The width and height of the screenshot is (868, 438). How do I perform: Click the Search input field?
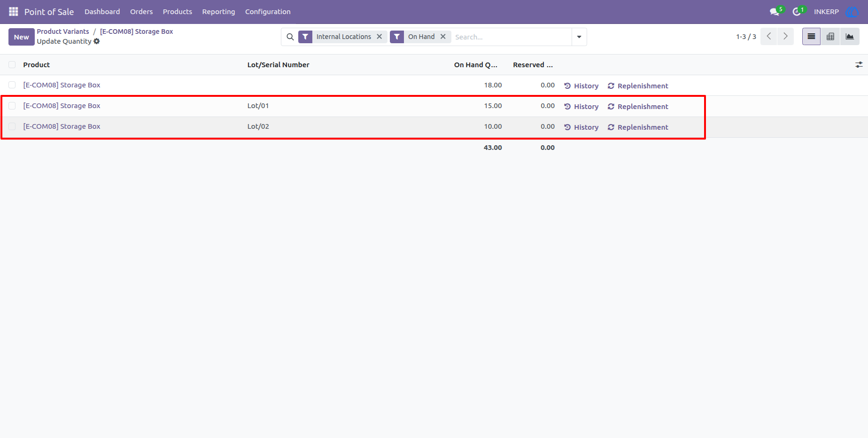[511, 37]
